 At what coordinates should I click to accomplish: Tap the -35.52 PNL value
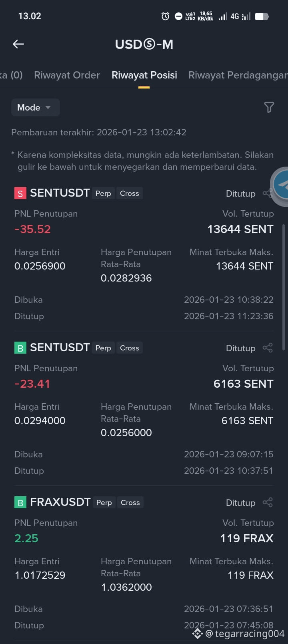32,229
